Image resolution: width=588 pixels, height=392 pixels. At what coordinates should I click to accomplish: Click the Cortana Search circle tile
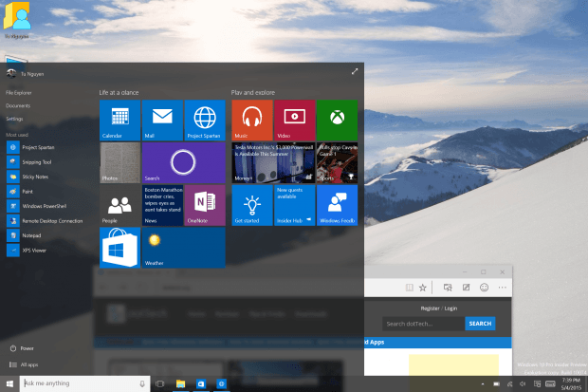click(x=183, y=163)
